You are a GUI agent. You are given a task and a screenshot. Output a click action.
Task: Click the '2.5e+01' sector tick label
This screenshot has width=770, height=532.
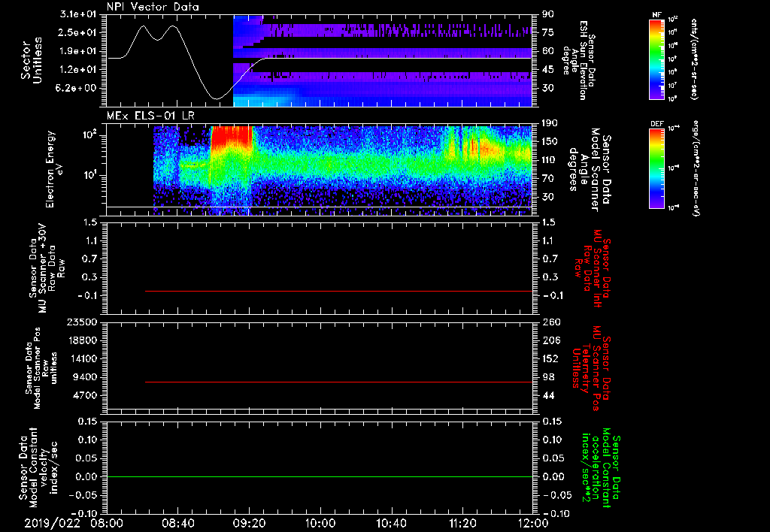click(x=78, y=32)
